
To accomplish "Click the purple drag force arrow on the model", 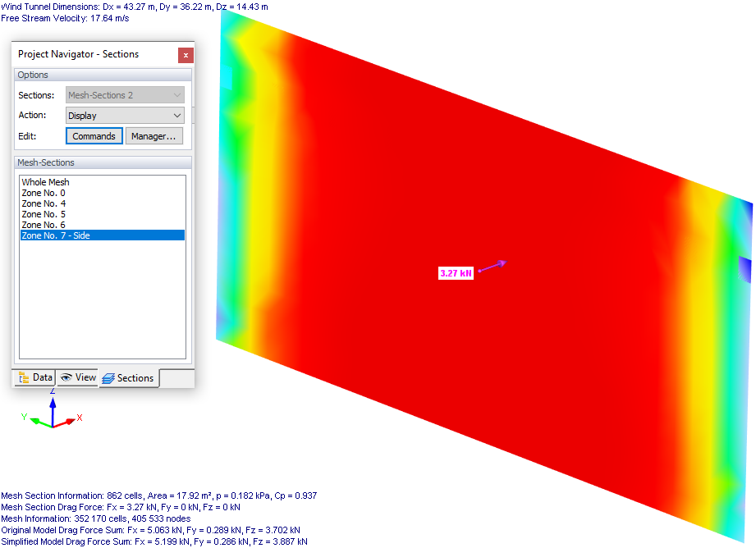I will coord(493,267).
